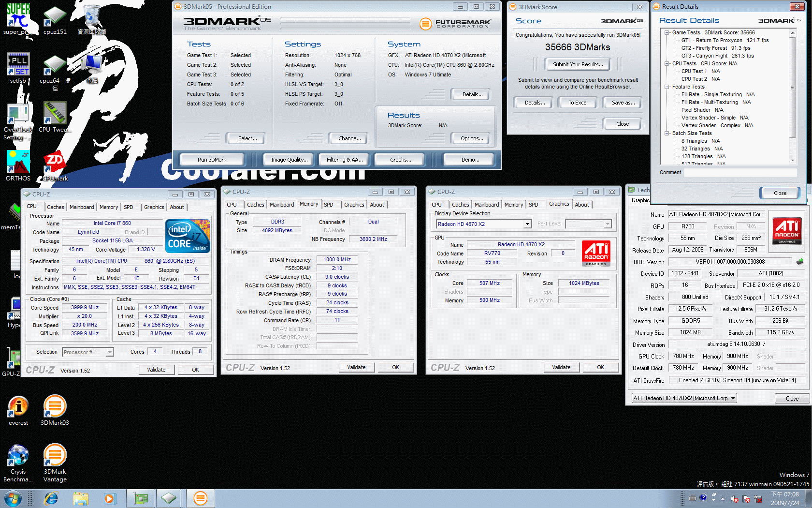Image resolution: width=812 pixels, height=508 pixels.
Task: Switch to SPD tab in the middle CPU-Z window
Action: (329, 205)
